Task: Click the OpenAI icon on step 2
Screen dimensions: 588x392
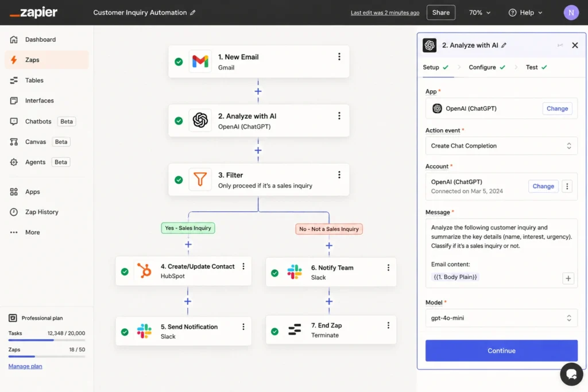Action: 200,121
